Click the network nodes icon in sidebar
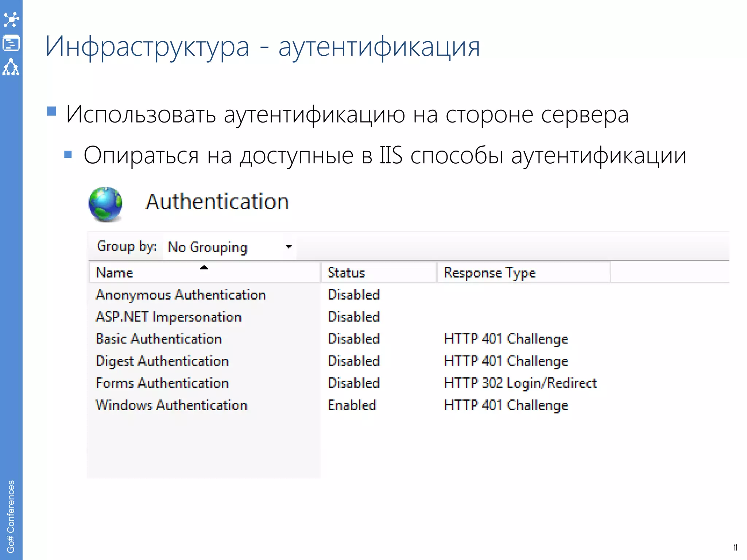The height and width of the screenshot is (560, 747). point(11,19)
